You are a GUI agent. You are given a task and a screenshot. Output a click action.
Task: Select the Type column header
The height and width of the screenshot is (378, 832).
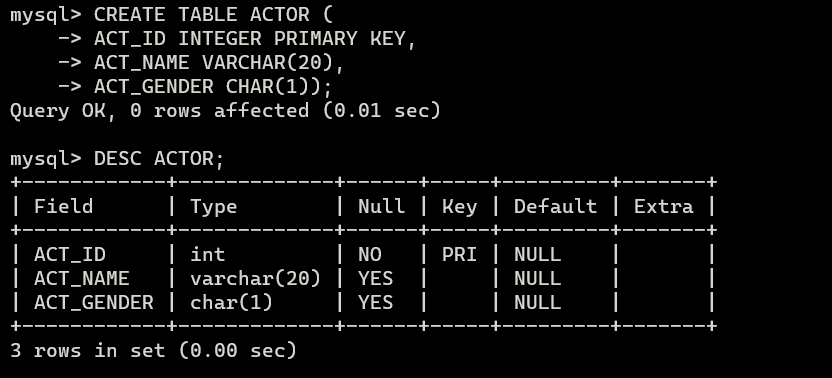click(214, 207)
